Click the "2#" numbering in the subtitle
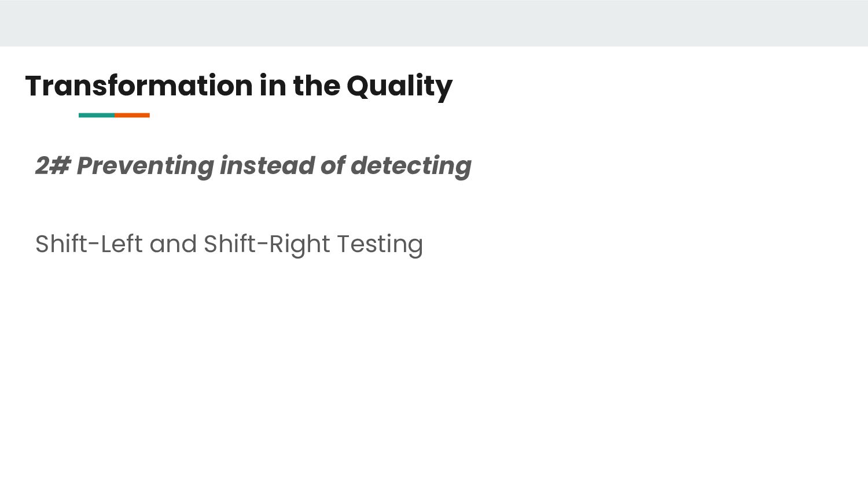This screenshot has width=868, height=488. tap(53, 166)
